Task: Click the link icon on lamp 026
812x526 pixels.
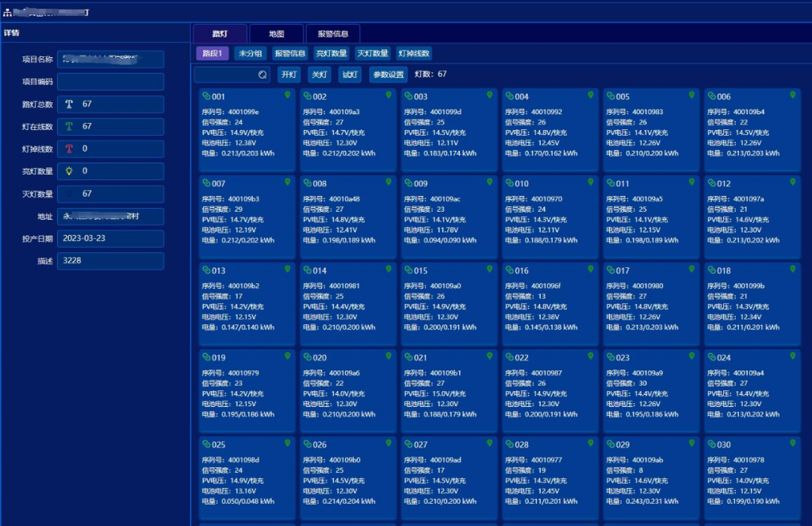Action: (308, 444)
